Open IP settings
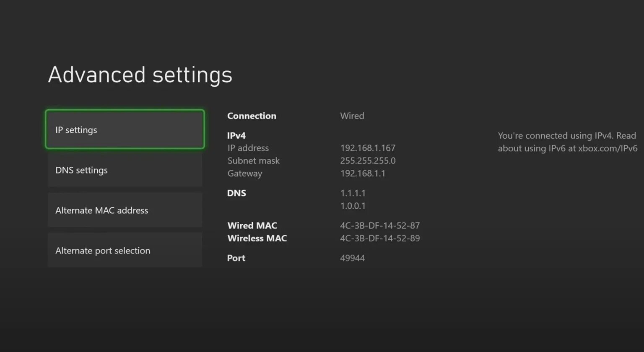Screen dimensions: 644x352 (125, 129)
